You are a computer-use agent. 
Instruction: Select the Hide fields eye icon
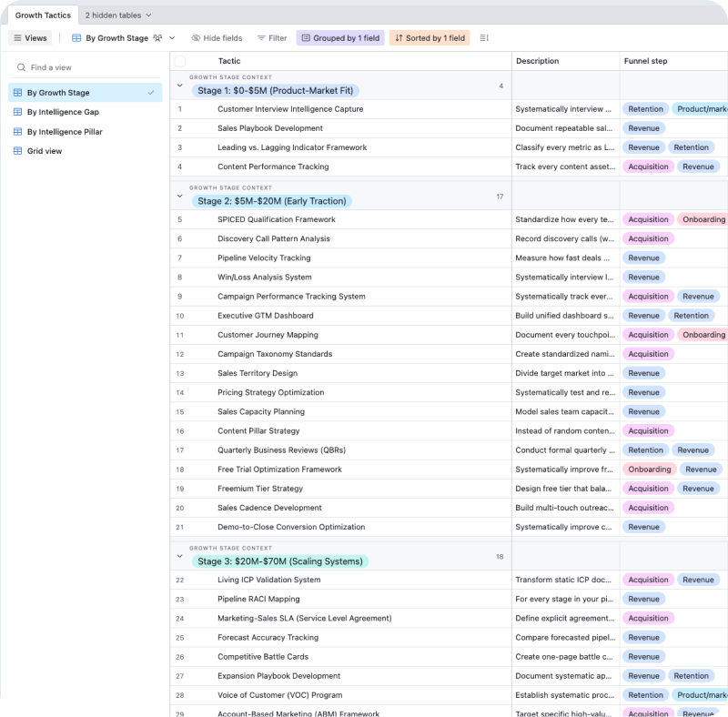coord(196,38)
